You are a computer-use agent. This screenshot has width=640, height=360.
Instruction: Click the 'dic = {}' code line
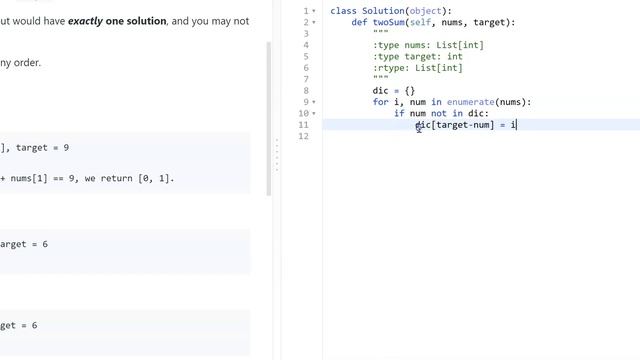[393, 91]
